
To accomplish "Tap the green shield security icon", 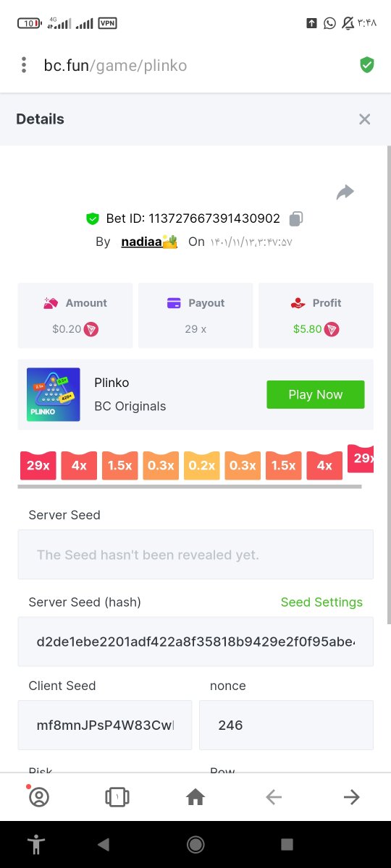I will click(367, 65).
